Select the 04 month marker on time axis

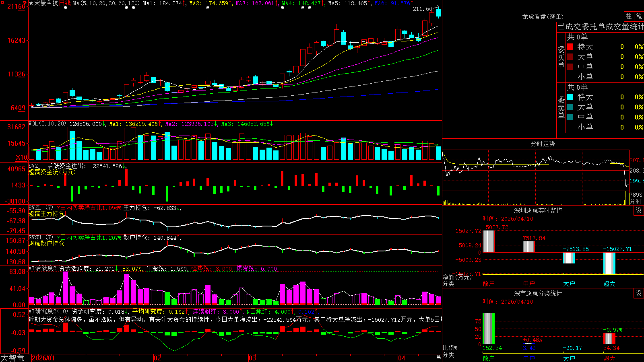[401, 358]
